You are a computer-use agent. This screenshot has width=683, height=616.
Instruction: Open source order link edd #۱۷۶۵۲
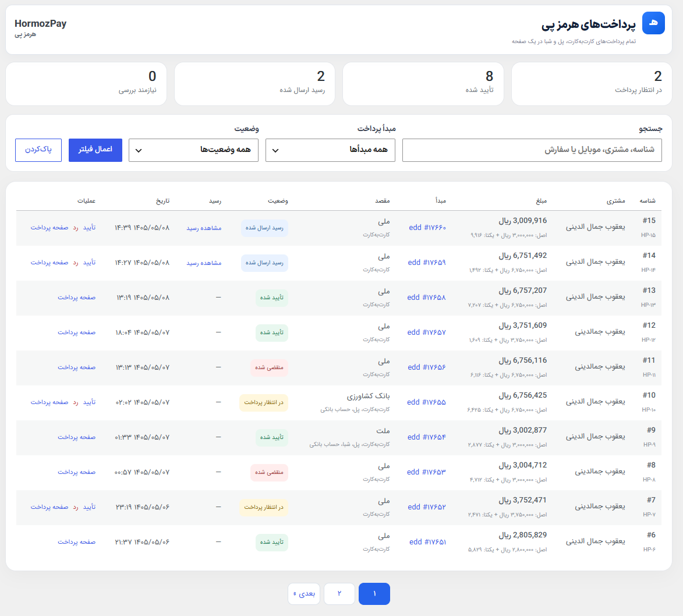pos(427,507)
